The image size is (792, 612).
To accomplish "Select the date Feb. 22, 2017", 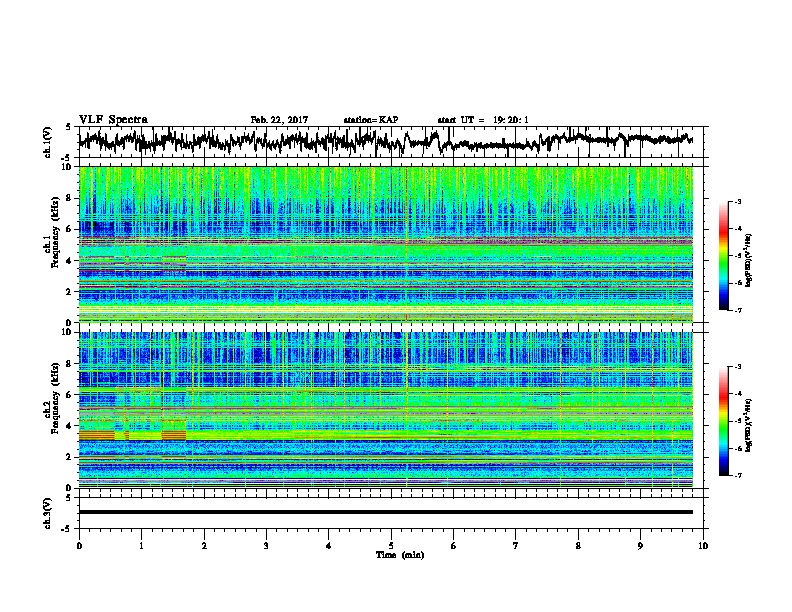I will [279, 120].
